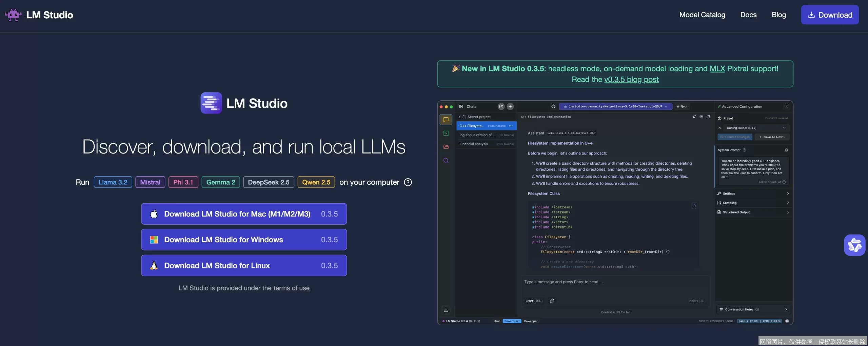Eject the loaded model
Viewport: 868px width, 346px height.
click(x=682, y=106)
